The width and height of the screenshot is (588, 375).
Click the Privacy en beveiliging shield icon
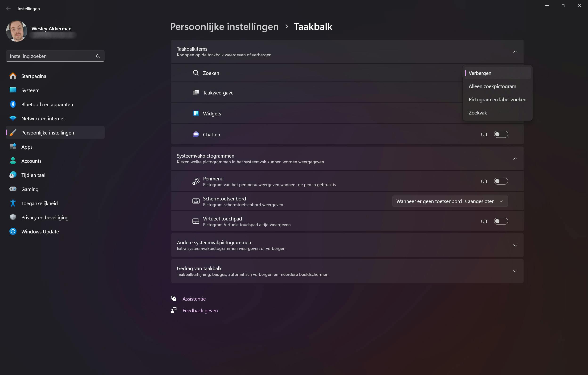coord(13,217)
